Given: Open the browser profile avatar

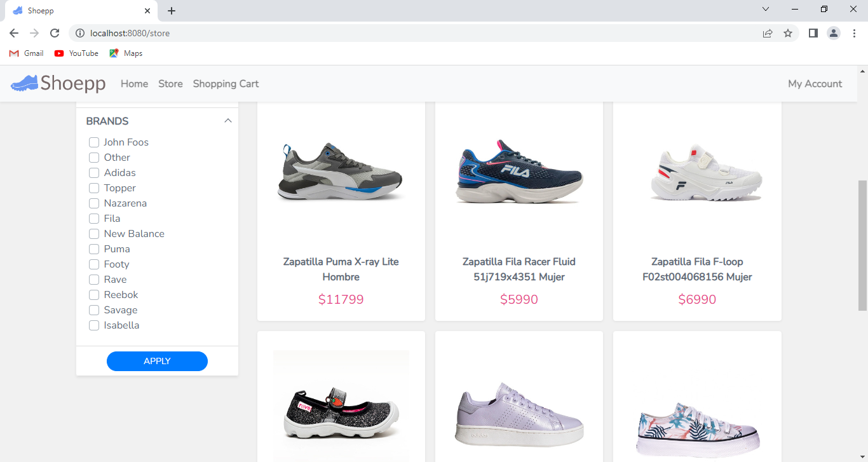Looking at the screenshot, I should 833,33.
